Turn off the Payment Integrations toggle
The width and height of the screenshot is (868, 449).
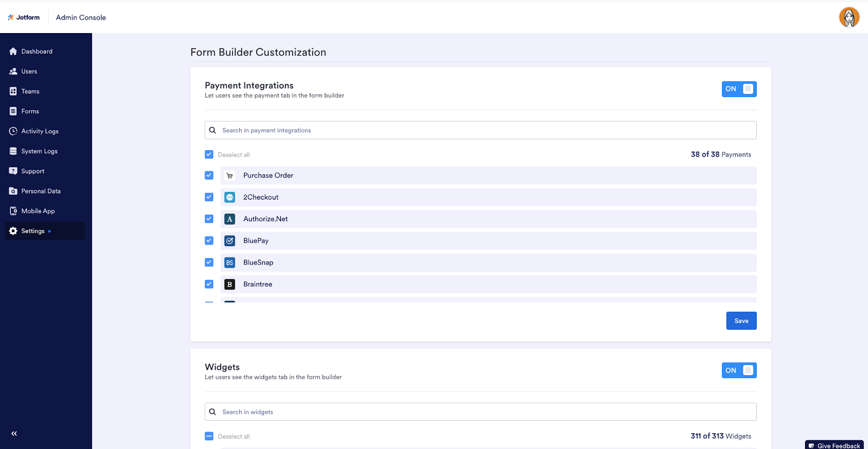click(739, 89)
